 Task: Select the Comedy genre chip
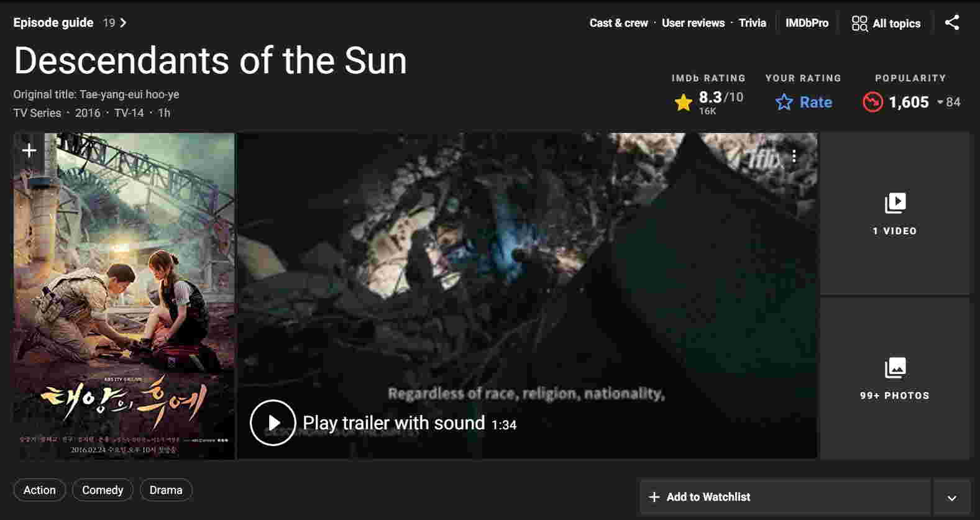click(103, 490)
